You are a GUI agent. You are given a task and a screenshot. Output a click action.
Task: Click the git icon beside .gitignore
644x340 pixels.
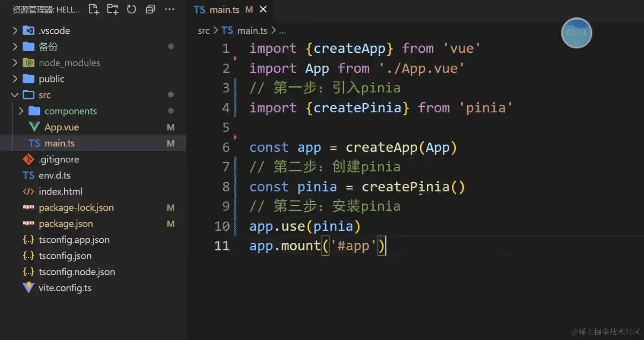[29, 159]
